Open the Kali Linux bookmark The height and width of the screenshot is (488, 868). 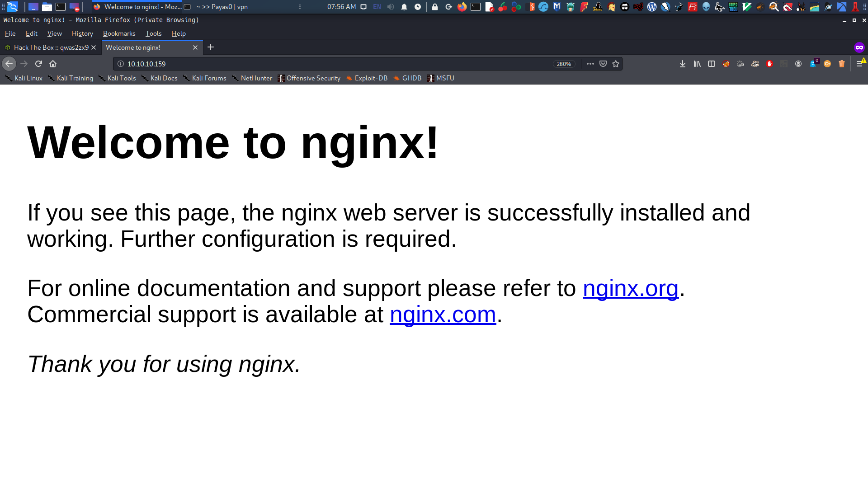click(x=24, y=78)
